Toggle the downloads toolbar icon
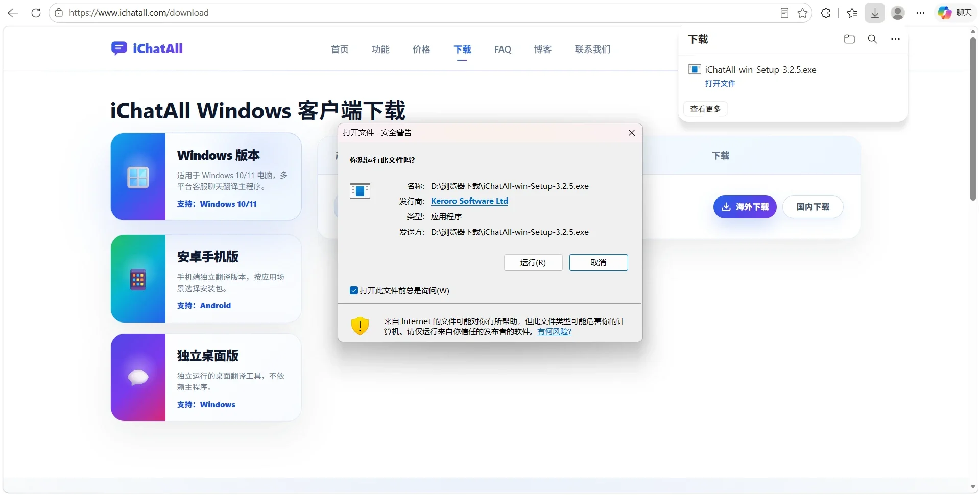This screenshot has width=980, height=495. point(875,13)
